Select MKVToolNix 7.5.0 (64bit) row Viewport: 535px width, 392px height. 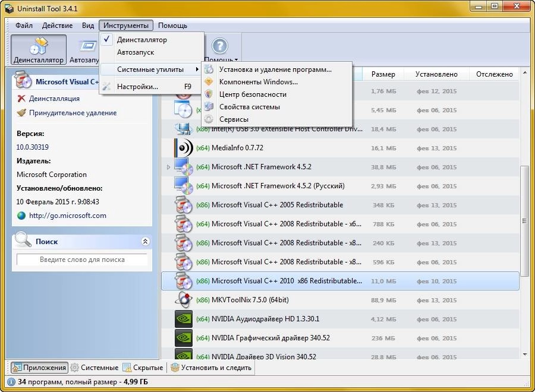[x=340, y=300]
